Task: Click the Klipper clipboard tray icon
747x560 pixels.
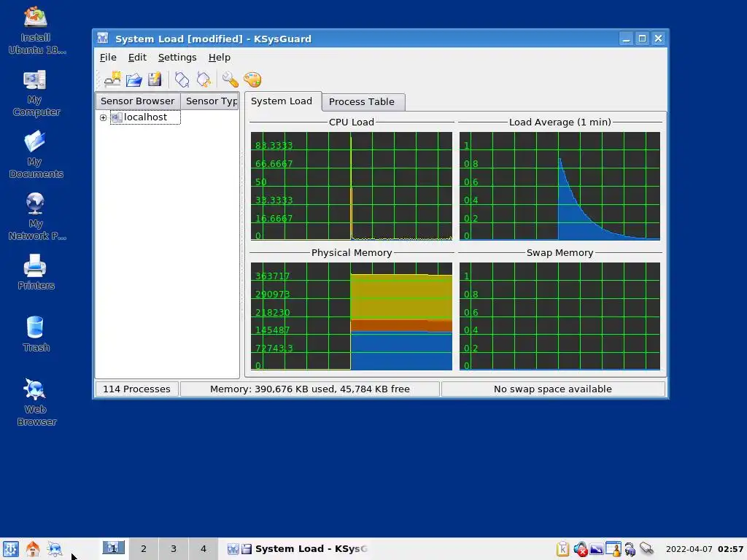Action: click(x=562, y=549)
